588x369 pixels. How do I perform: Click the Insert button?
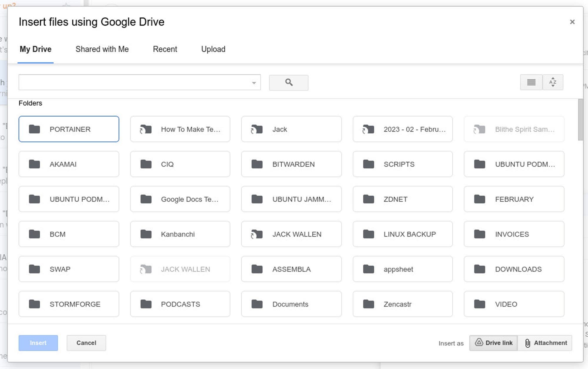(x=38, y=343)
